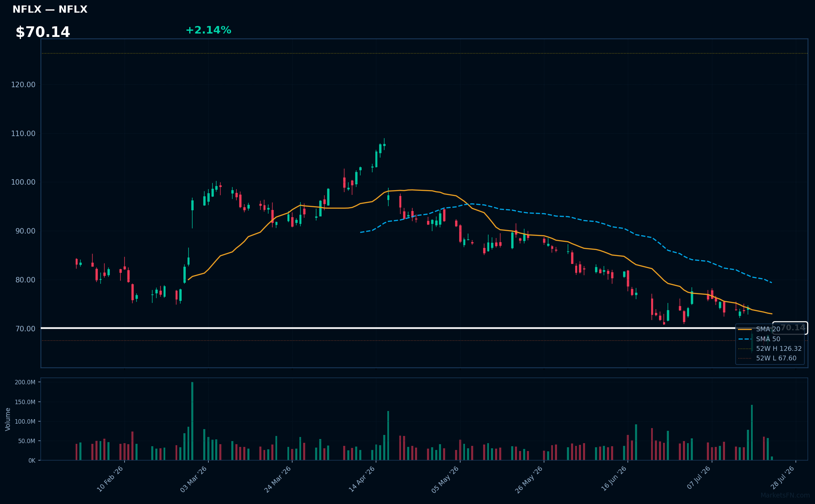Click the 100.00 price axis label
This screenshot has height=504, width=815.
(23, 182)
